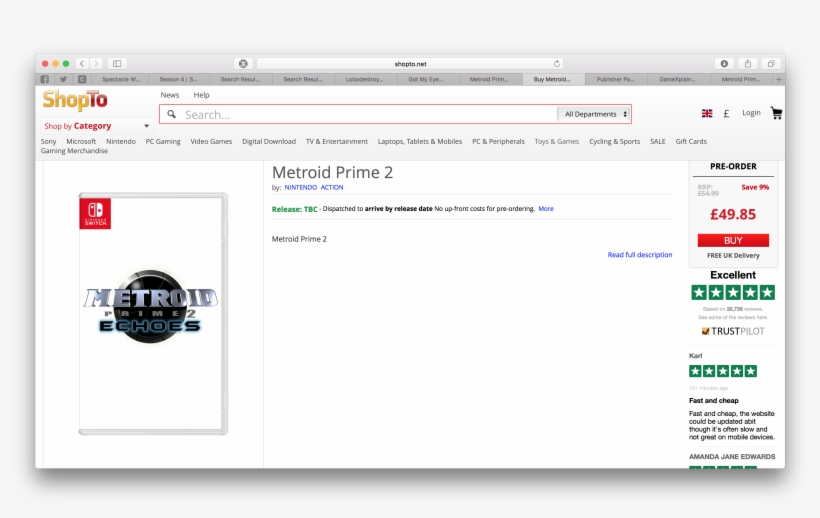Open the Nintendo navigation menu item
This screenshot has height=518, width=820.
pos(121,142)
